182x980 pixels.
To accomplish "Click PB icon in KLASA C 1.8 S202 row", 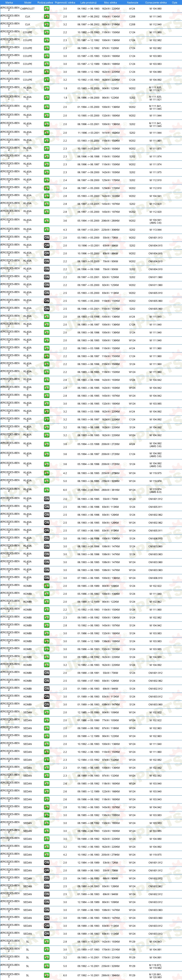I will (47, 98).
